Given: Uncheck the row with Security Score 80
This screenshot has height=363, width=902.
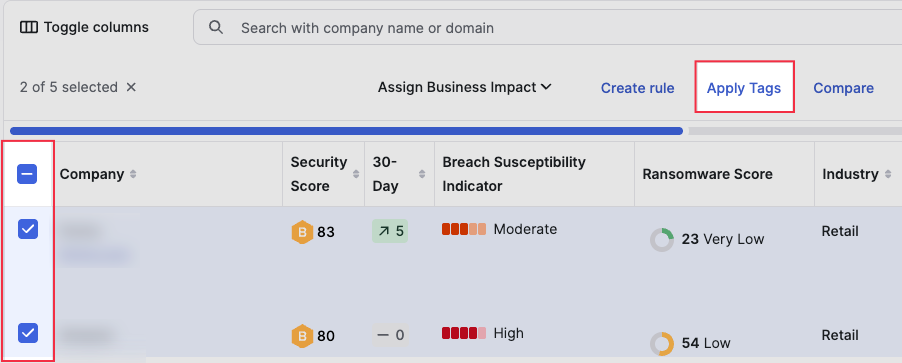Looking at the screenshot, I should (28, 333).
